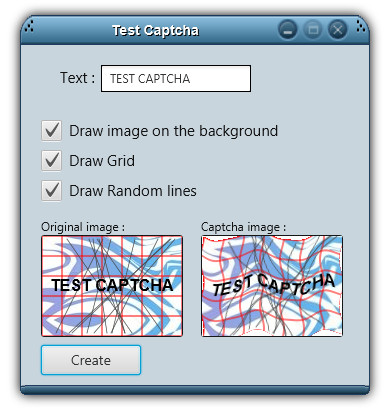This screenshot has width=384, height=410.
Task: Click the Text input field containing TEST CAPTCHA
Action: [x=176, y=78]
